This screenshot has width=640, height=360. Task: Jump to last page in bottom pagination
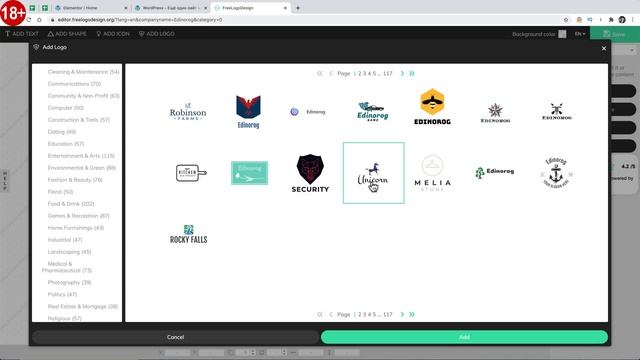(412, 314)
